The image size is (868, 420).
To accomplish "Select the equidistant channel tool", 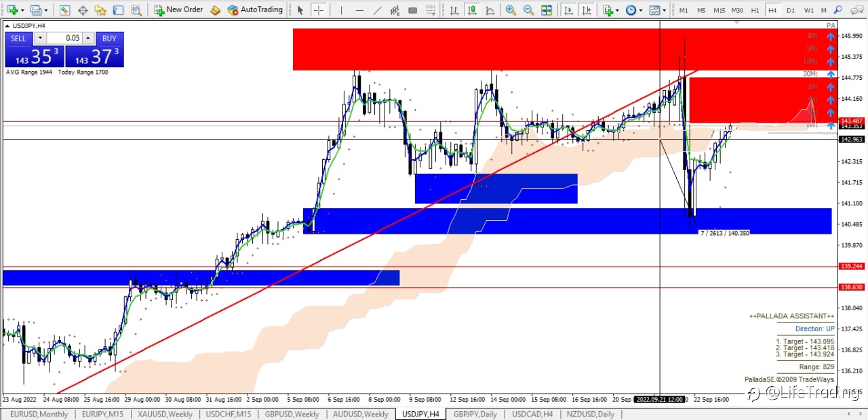I will pyautogui.click(x=395, y=10).
